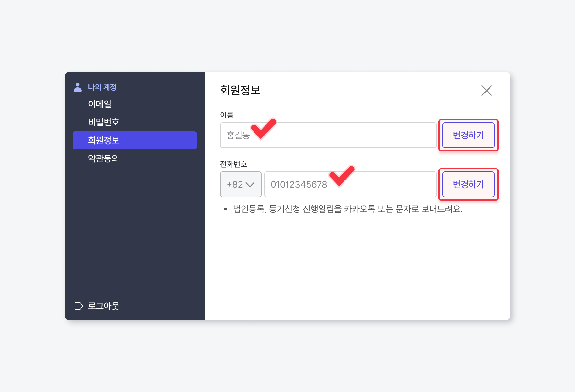Screen dimensions: 575x392
Task: Go to the 비밀번호 settings section
Action: [104, 122]
